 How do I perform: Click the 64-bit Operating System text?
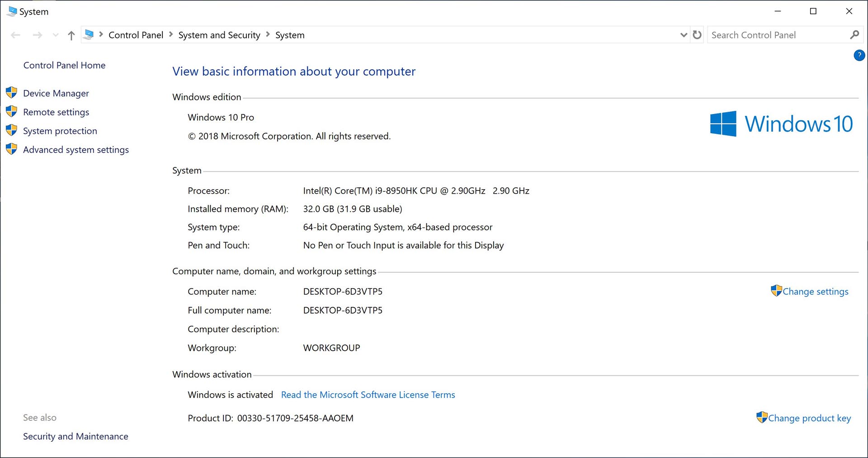pos(398,227)
